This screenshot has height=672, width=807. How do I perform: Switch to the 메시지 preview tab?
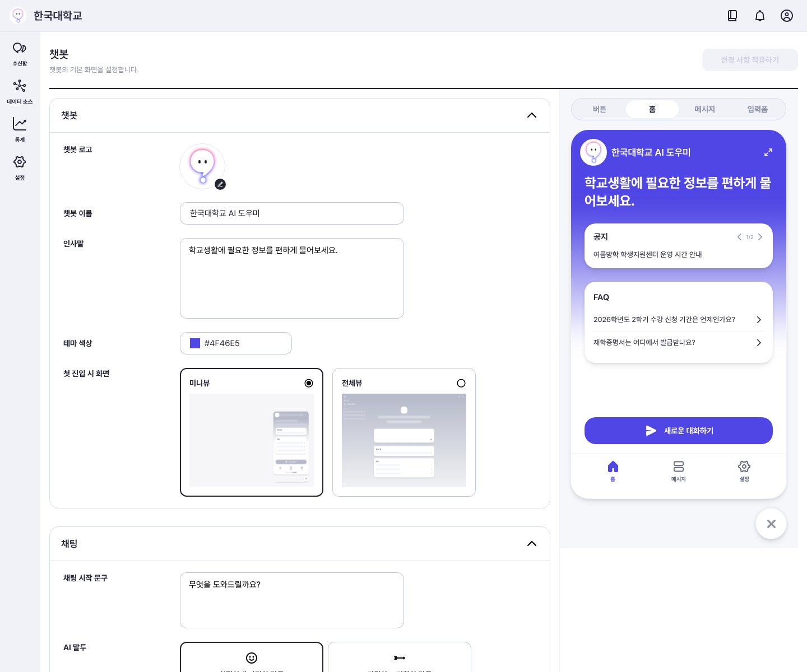click(705, 109)
